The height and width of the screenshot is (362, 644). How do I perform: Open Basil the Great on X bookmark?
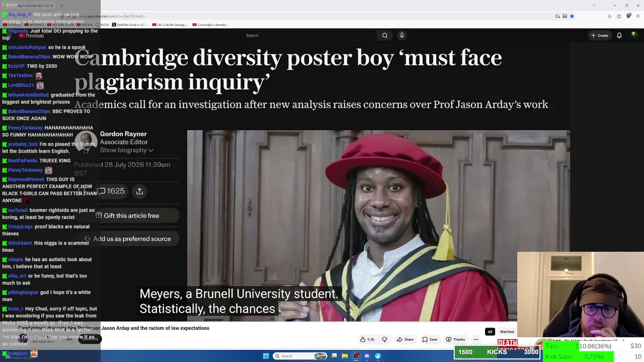[x=130, y=25]
